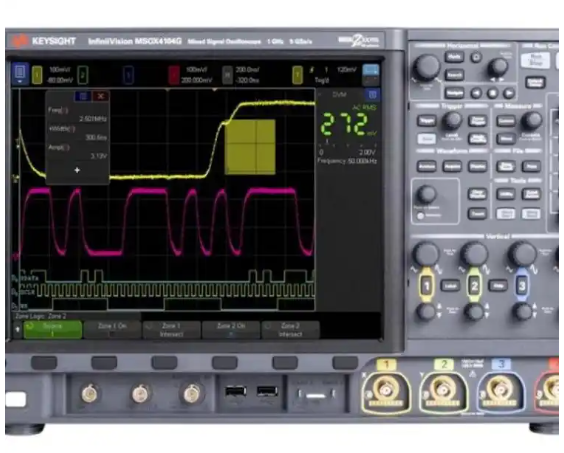This screenshot has height=453, width=564.
Task: Push the Meas button
Action: [506, 139]
